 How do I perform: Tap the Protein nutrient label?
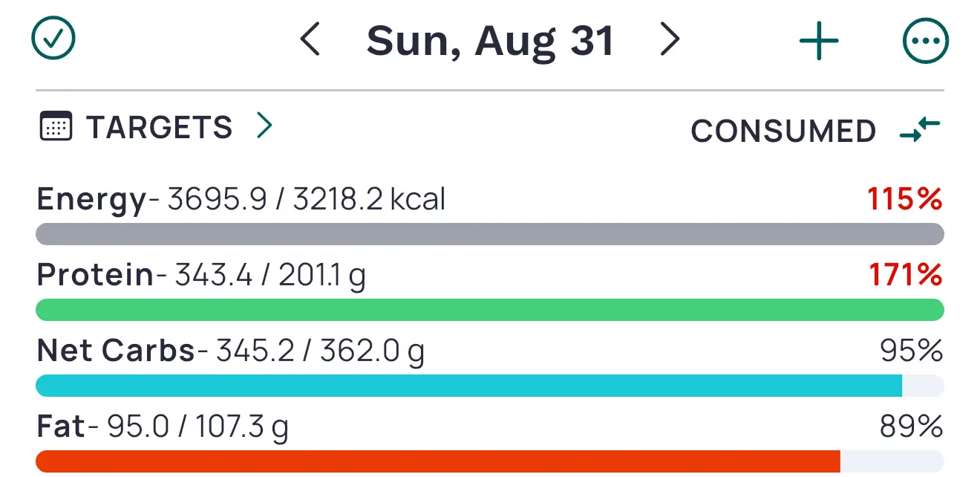pyautogui.click(x=95, y=276)
